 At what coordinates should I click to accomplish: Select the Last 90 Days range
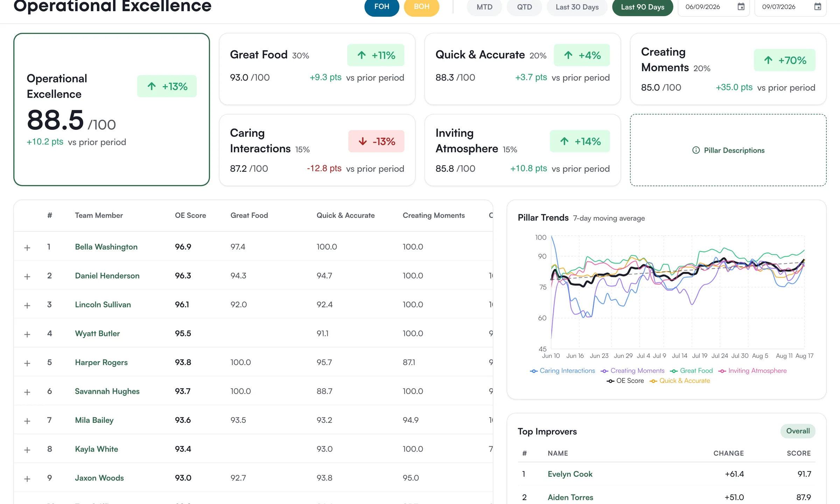(x=643, y=7)
